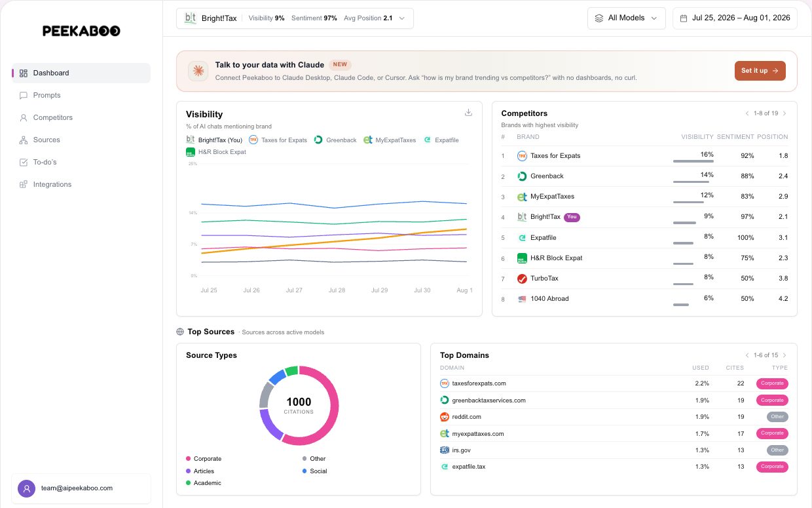Click Corporate legend dot in Source Types
This screenshot has height=508, width=812.
point(189,459)
